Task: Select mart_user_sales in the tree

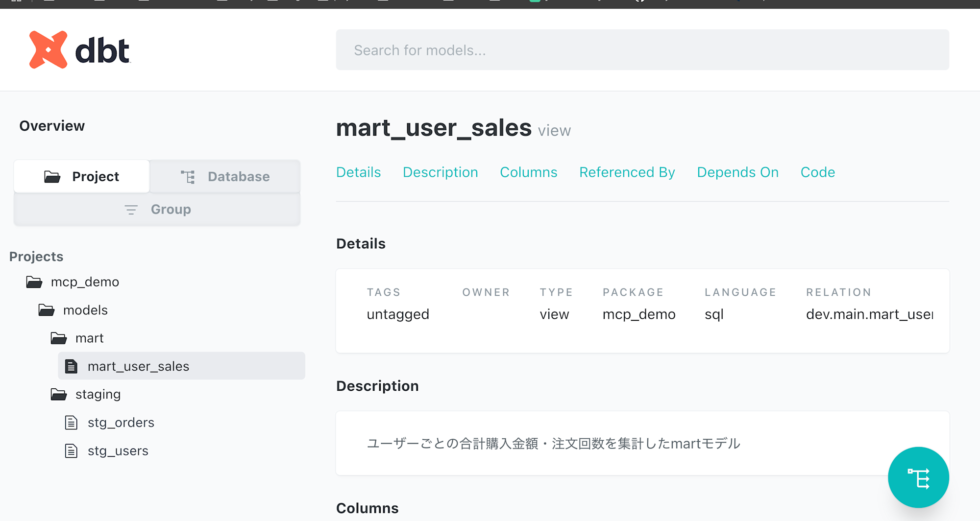Action: pyautogui.click(x=181, y=366)
